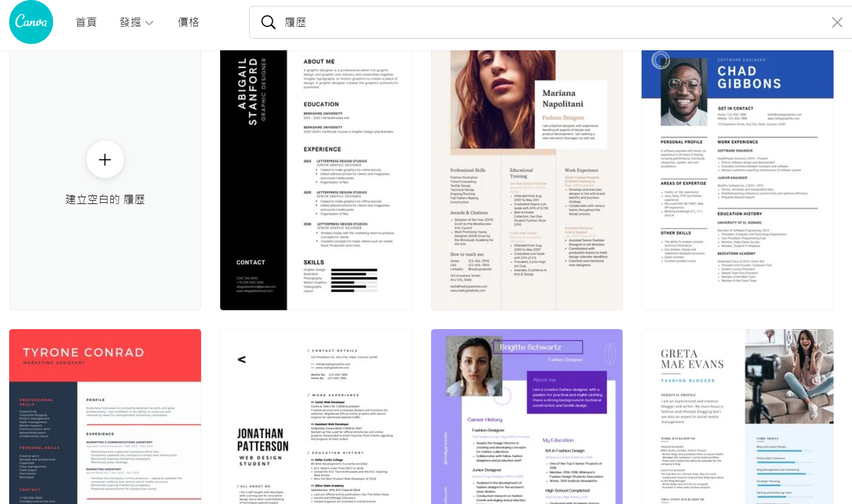Screen dimensions: 852x504
Task: Open the 價格 pricing page
Action: tap(188, 22)
